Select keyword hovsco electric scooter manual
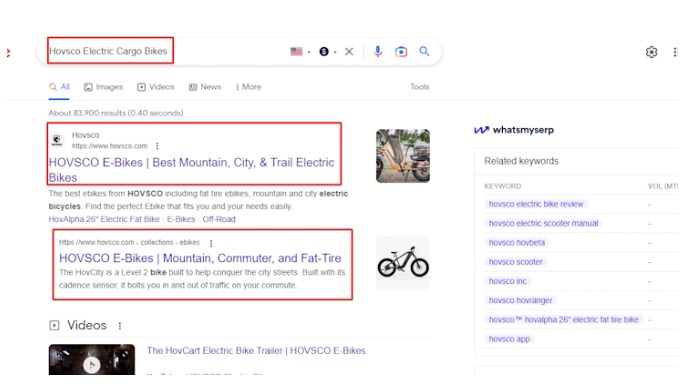This screenshot has height=391, width=685. point(543,223)
